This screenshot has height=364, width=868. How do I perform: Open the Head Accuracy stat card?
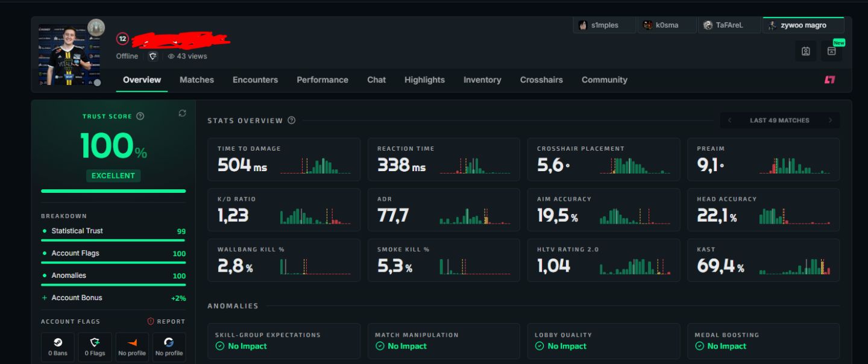pyautogui.click(x=764, y=210)
